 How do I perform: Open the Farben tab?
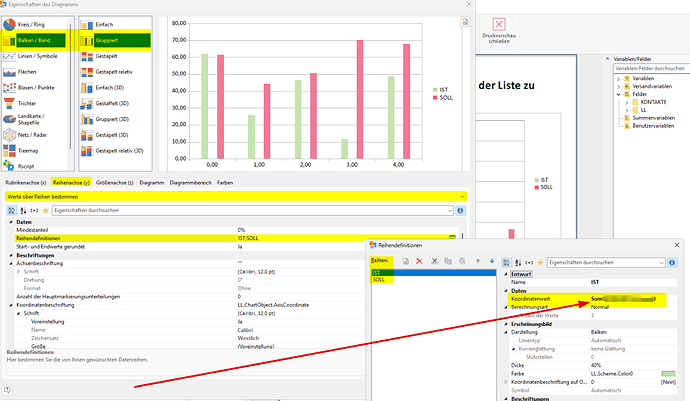pos(225,183)
